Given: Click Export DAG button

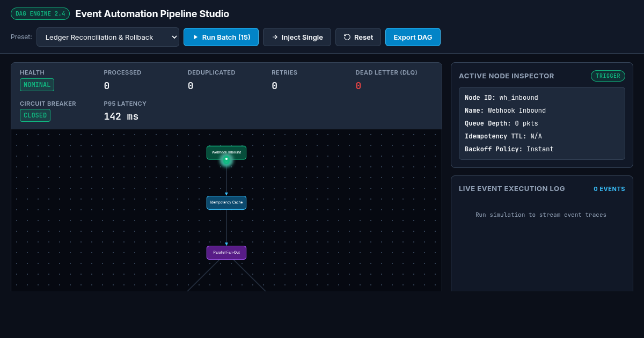Looking at the screenshot, I should coord(413,37).
